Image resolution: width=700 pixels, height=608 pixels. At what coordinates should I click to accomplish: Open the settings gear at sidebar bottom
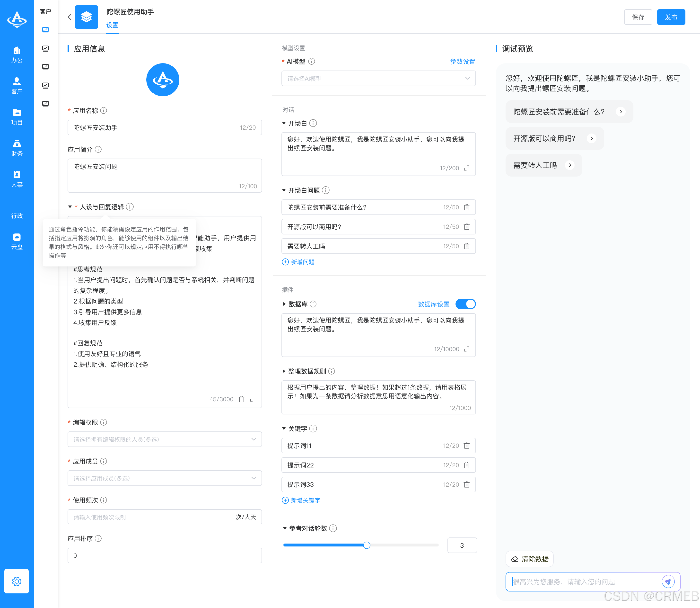[x=17, y=581]
